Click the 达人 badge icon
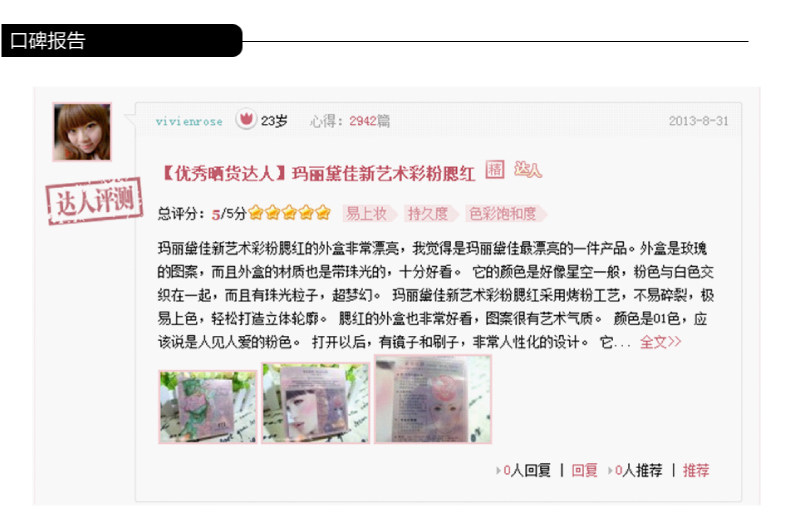 [528, 169]
